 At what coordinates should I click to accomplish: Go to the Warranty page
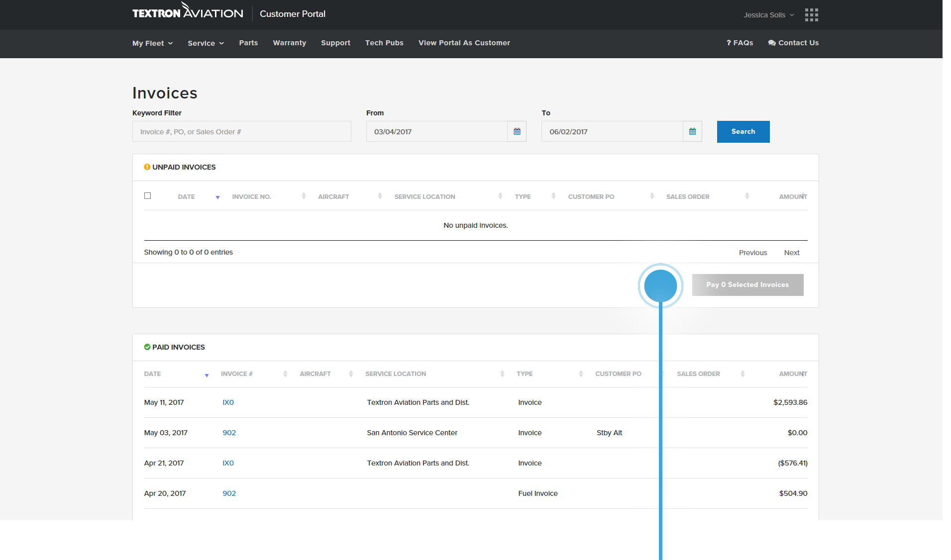tap(289, 43)
